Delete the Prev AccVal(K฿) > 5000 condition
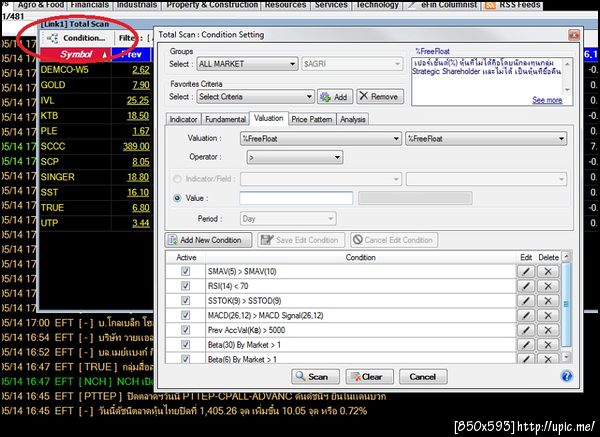600x437 pixels. (x=548, y=330)
